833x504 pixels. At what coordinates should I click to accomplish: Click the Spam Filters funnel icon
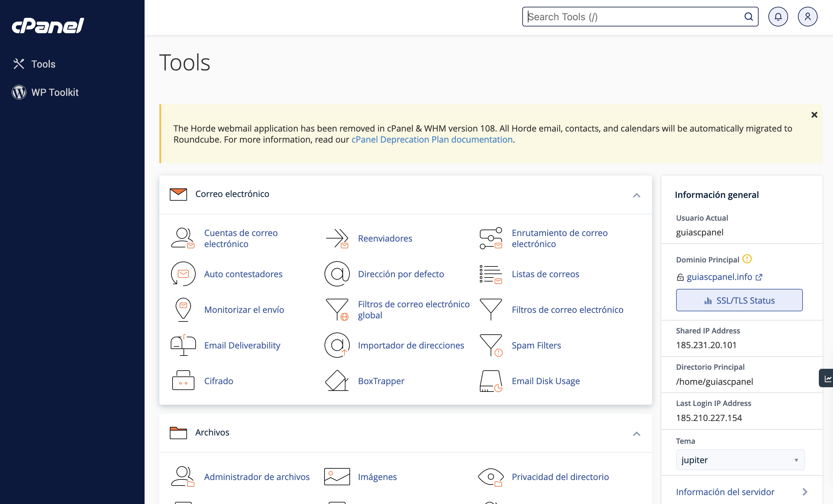coord(491,345)
